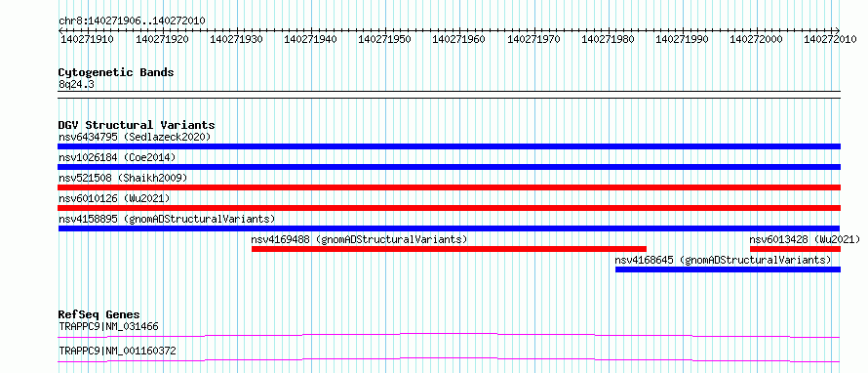Select the magenta line for TRAPPC9|NM_031466

click(x=449, y=335)
